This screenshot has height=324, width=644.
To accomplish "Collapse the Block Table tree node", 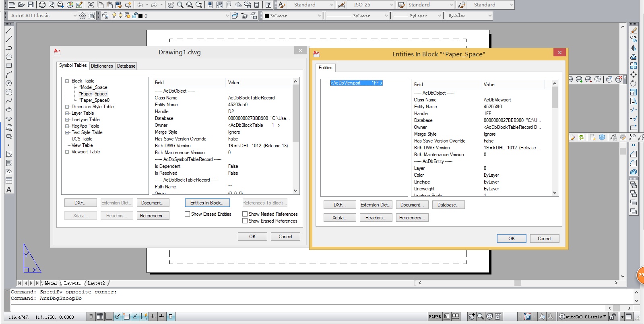I will [x=67, y=81].
